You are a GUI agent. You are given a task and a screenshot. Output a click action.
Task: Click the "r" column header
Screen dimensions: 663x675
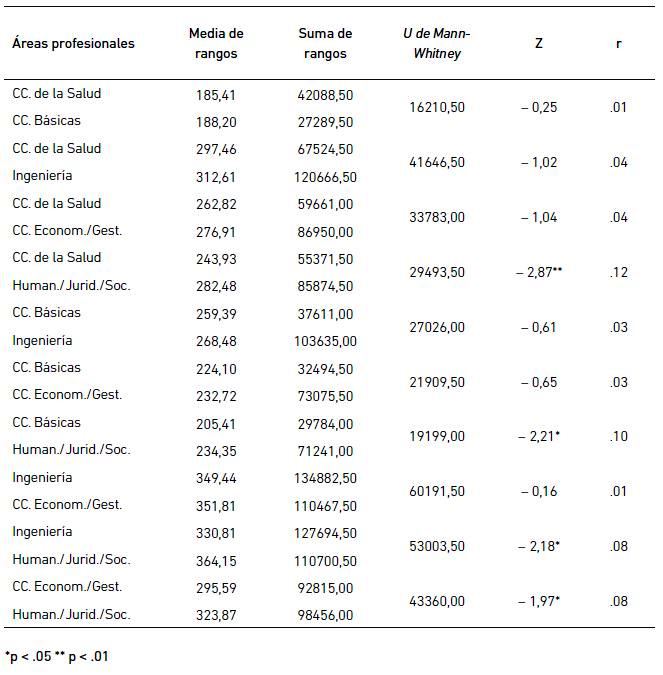[618, 44]
